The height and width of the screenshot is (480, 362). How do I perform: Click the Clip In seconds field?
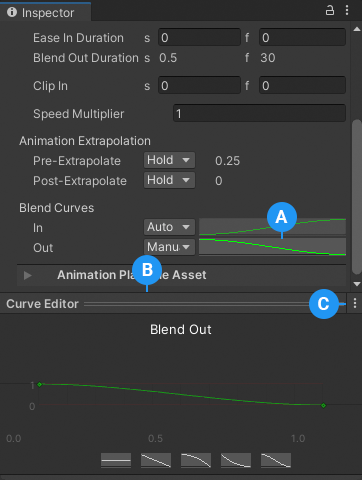(199, 85)
